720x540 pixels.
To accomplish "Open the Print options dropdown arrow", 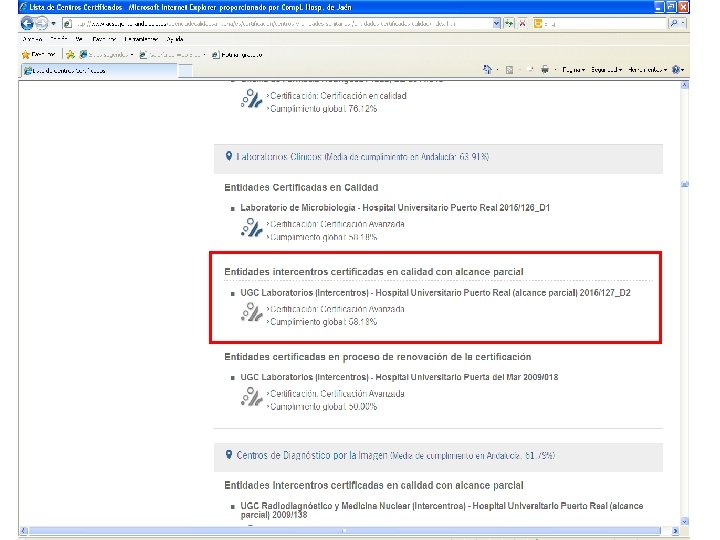I will [556, 70].
